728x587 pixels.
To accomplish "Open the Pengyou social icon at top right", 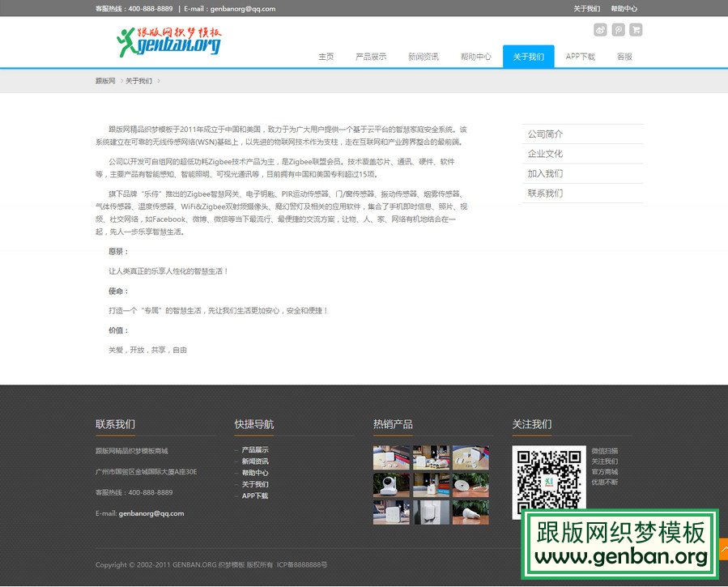I will pos(617,29).
